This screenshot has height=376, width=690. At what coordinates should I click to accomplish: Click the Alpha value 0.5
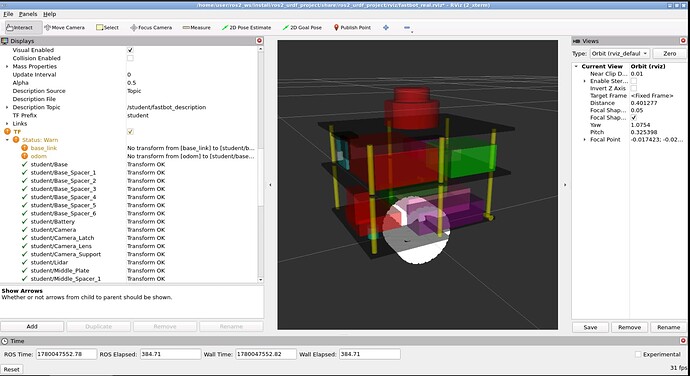[x=132, y=83]
